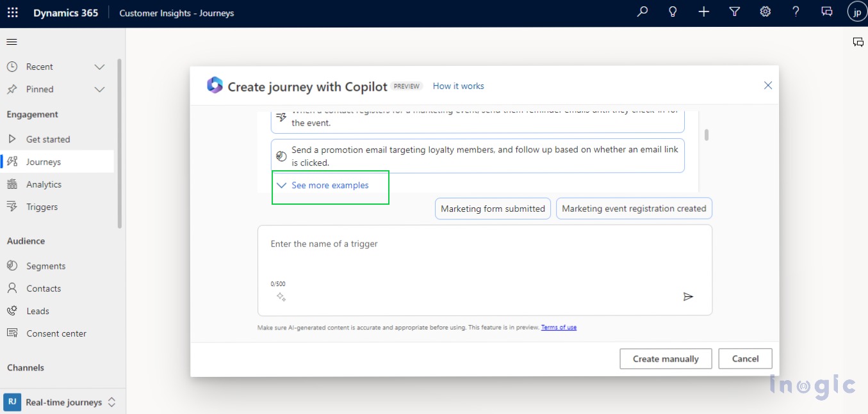Expand the Recent chevron
Screen dimensions: 868x414
[99, 67]
